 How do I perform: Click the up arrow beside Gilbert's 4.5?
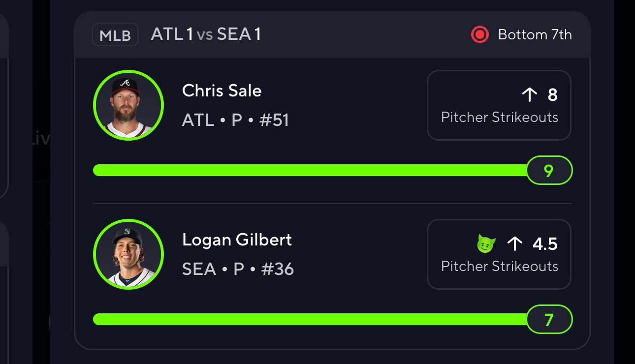[514, 243]
